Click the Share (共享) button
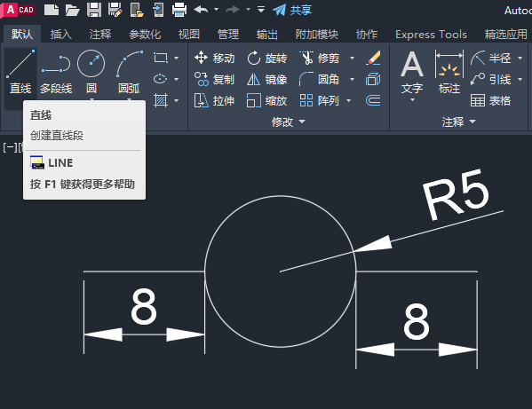 click(x=292, y=10)
